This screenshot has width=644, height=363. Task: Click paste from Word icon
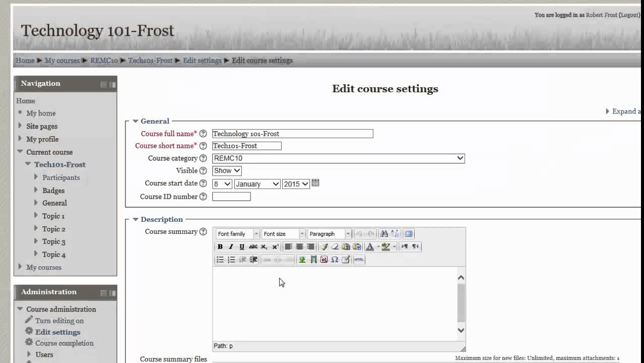tap(357, 247)
